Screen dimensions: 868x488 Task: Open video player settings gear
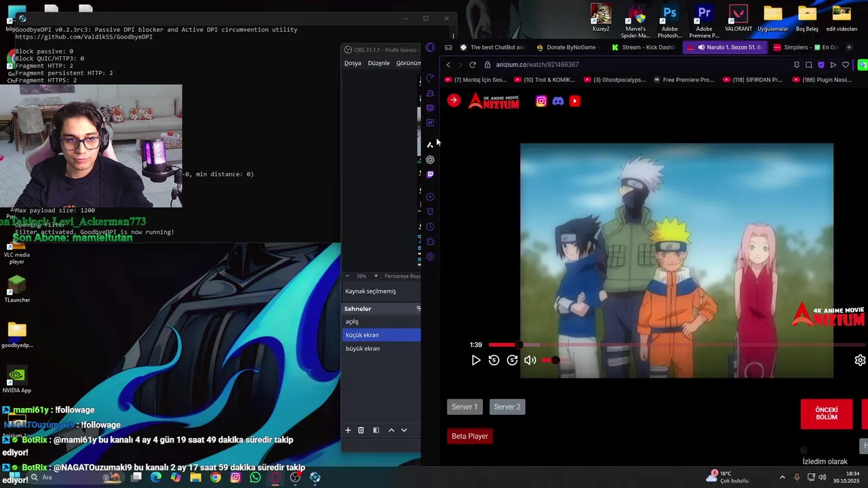click(x=860, y=360)
